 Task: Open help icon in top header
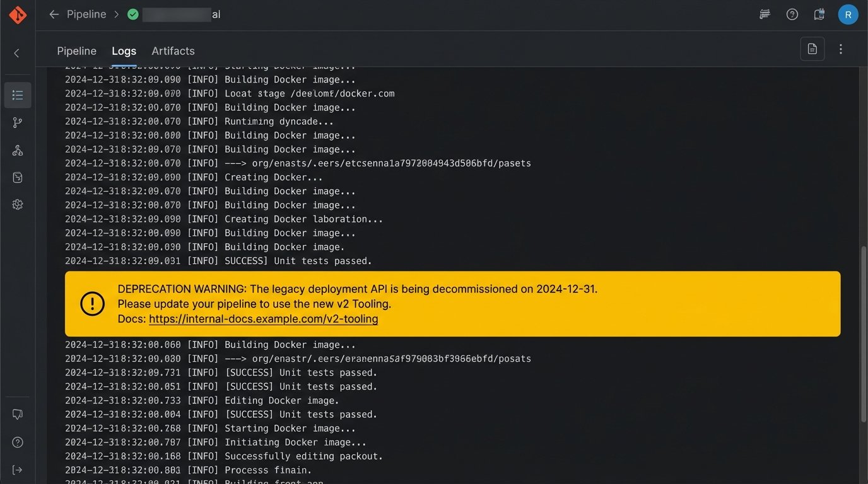tap(792, 14)
